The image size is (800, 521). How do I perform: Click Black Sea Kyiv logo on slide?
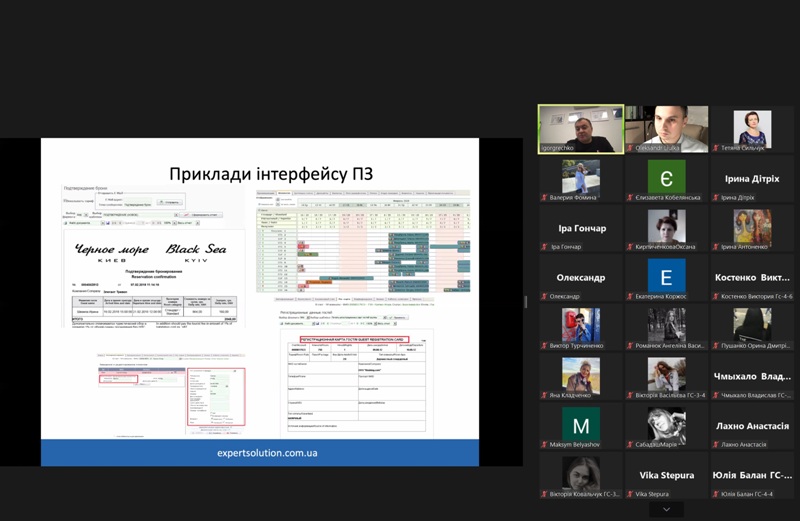[x=196, y=253]
